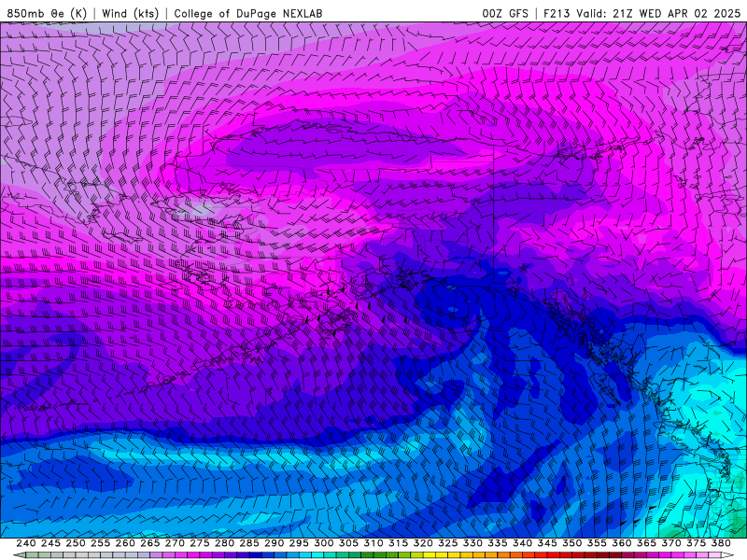Click the 365 value on the color scale
The height and width of the screenshot is (560, 747).
[x=646, y=543]
